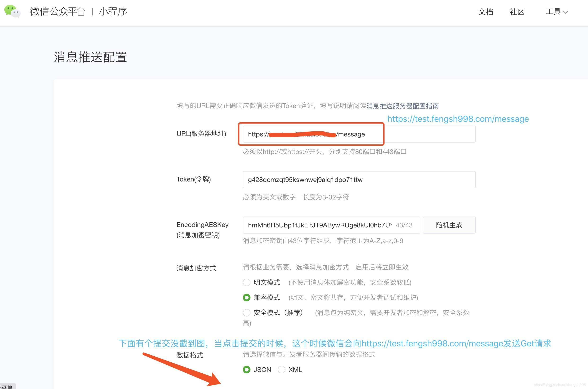This screenshot has width=588, height=389.
Task: Select XML data format radio
Action: pos(282,370)
